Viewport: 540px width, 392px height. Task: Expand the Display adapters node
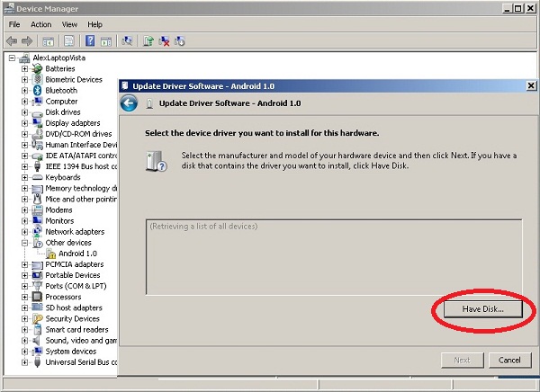click(24, 123)
